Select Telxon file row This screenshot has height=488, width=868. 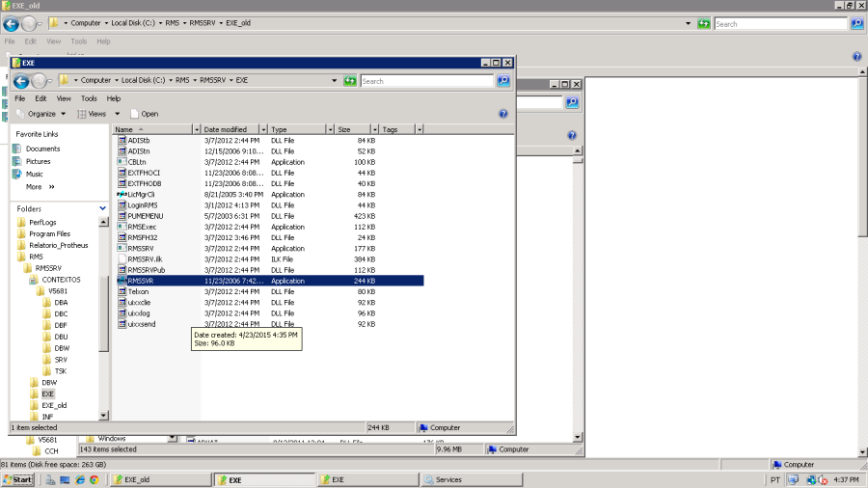coord(270,291)
